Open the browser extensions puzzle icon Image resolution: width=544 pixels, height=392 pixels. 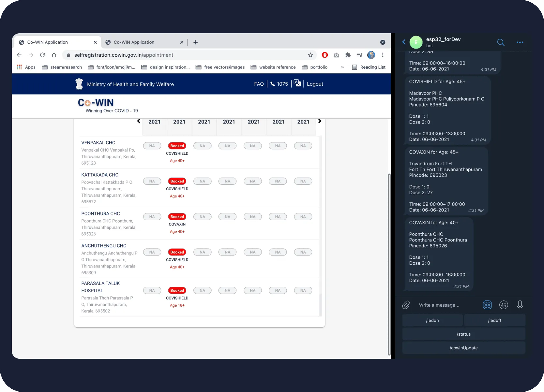tap(348, 55)
